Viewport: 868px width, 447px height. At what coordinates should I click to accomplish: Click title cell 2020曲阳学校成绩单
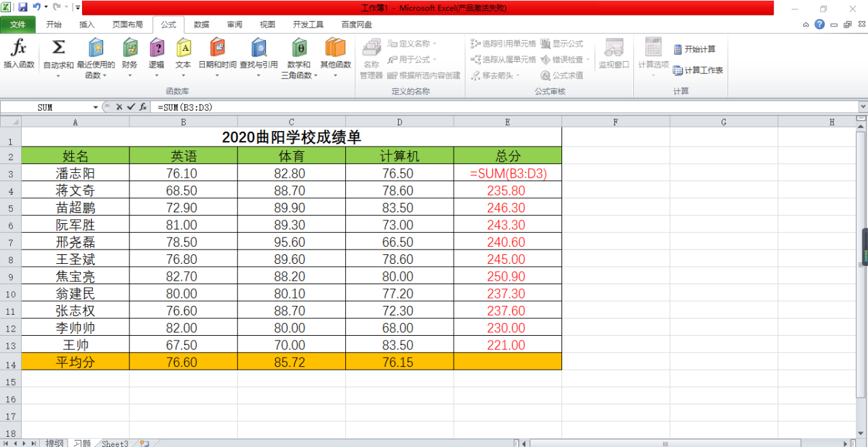tap(292, 137)
